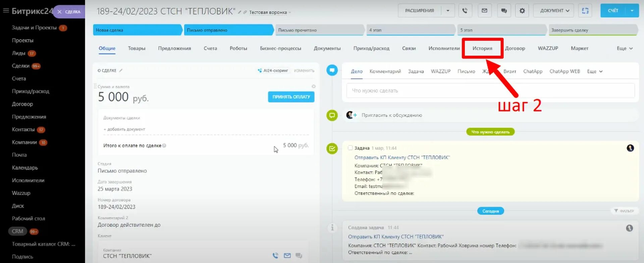Screen dimensions: 644x263
Task: Click РАСШИРЕНИЯ button
Action: click(x=420, y=11)
